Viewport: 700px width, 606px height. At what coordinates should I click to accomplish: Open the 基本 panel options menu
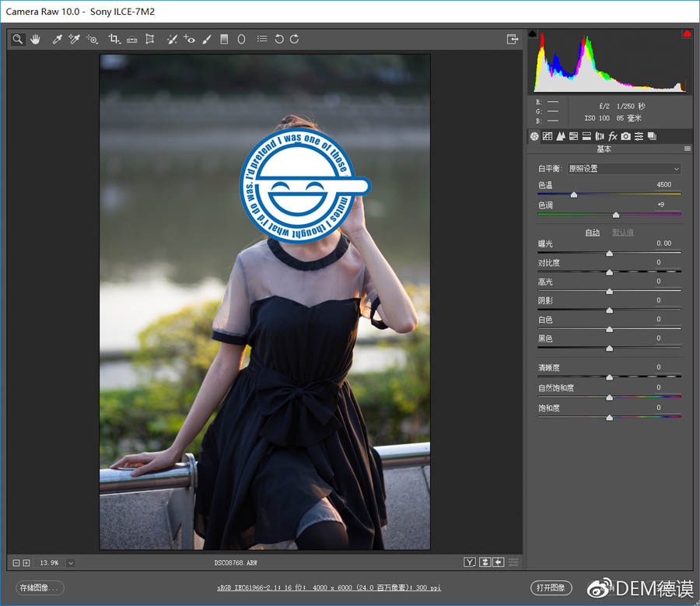(x=687, y=149)
